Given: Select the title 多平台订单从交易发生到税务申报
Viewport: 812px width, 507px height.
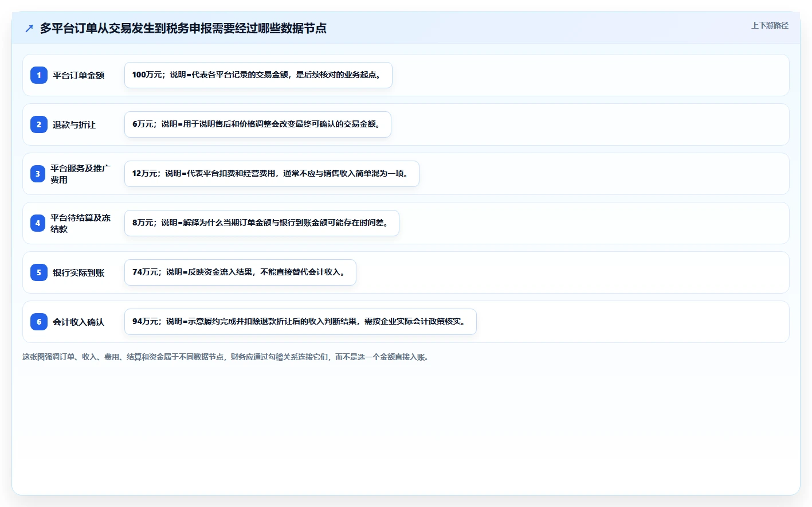Looking at the screenshot, I should pos(183,28).
